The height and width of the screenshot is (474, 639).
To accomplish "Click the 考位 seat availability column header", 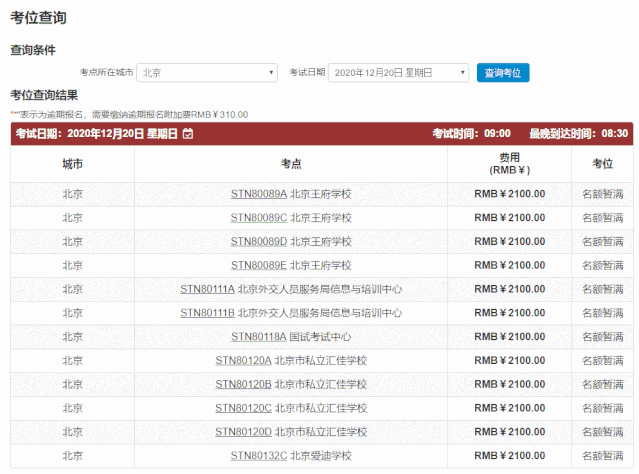I will (602, 163).
